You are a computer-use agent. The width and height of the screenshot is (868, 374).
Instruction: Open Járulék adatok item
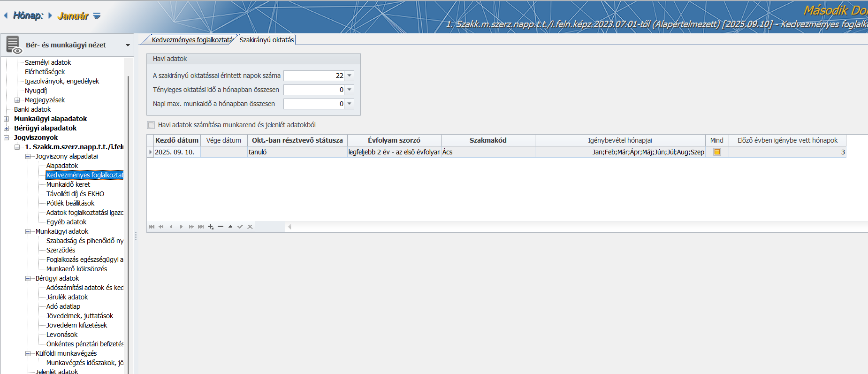[x=67, y=297]
